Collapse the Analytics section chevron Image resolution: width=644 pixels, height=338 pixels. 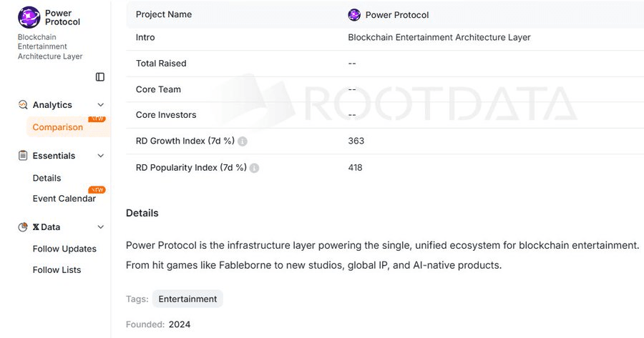click(100, 105)
